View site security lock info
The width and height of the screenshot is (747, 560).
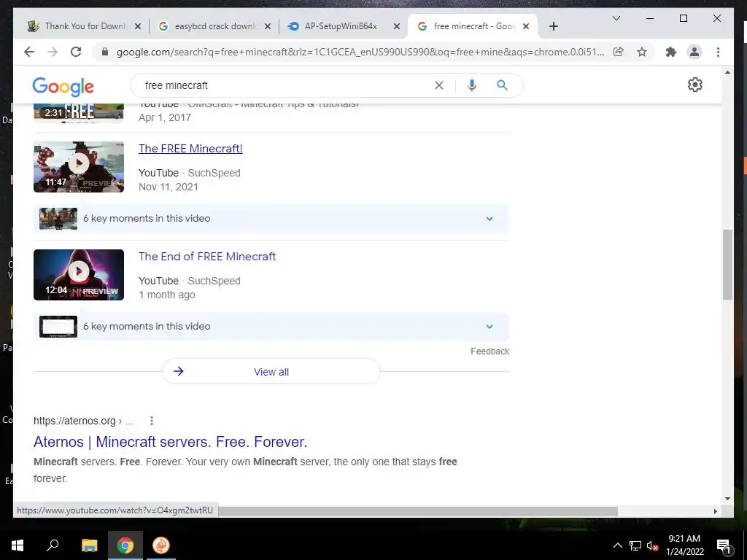point(105,52)
